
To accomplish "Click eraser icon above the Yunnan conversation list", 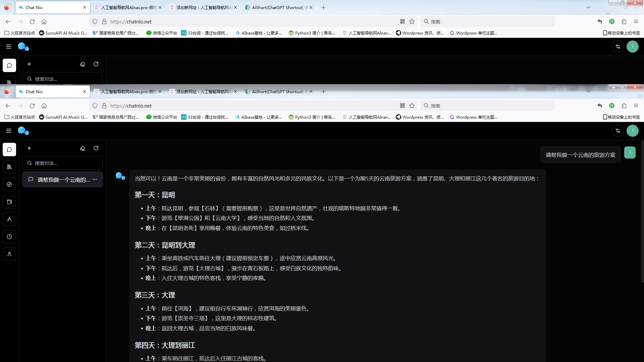I will point(83,148).
